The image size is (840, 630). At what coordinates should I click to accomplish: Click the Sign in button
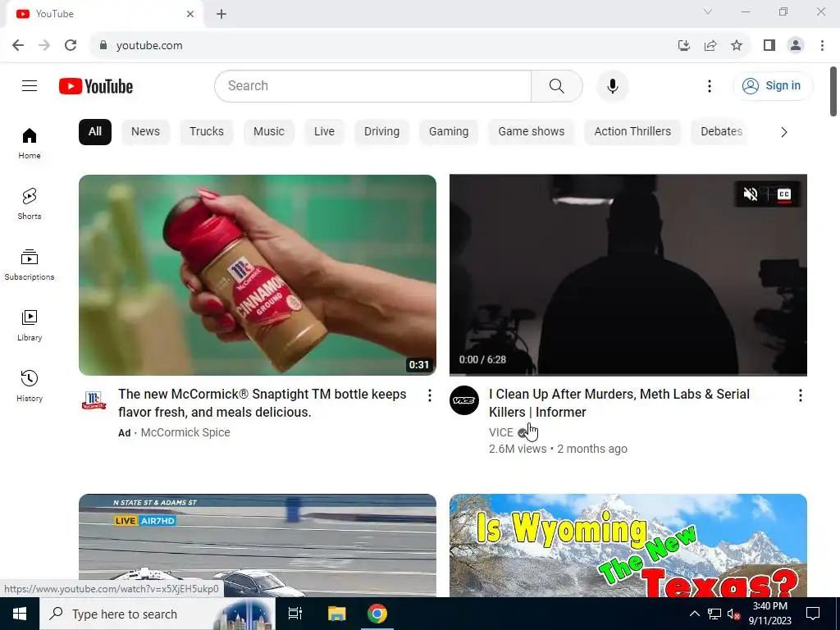773,85
